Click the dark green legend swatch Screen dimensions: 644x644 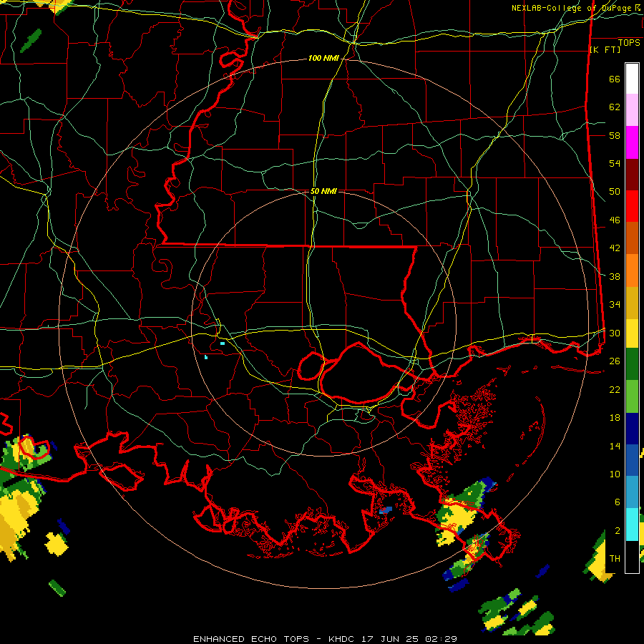(632, 364)
